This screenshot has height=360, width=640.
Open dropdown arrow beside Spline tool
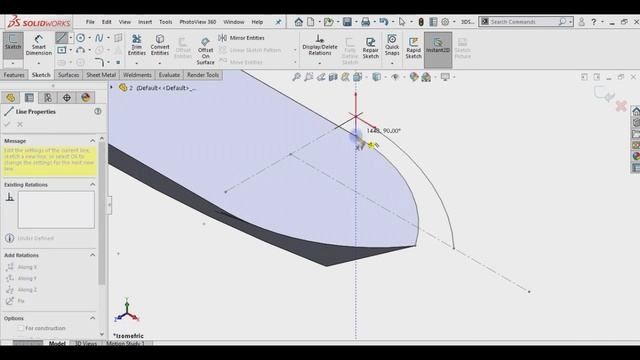pyautogui.click(x=108, y=38)
